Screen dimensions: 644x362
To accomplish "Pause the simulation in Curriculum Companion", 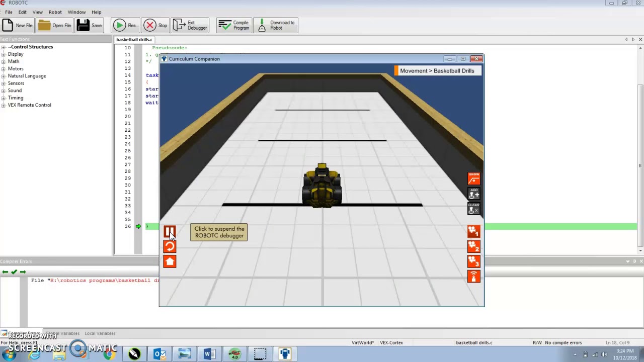I will 170,232.
